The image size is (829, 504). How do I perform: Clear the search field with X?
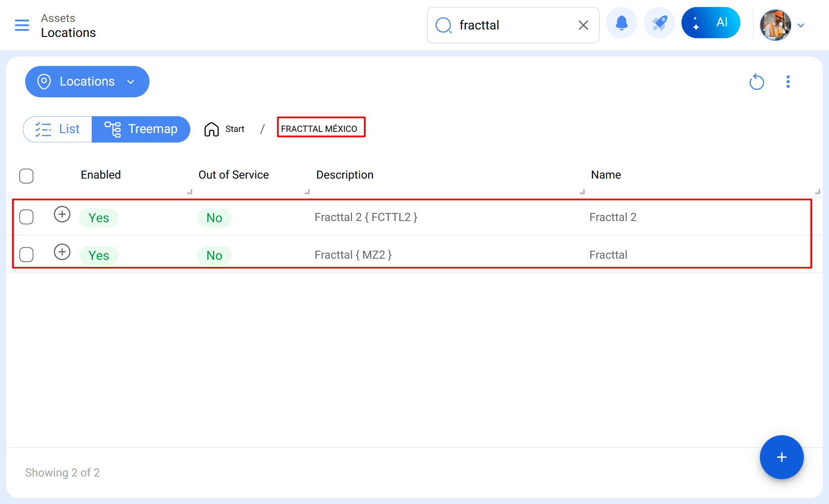click(583, 25)
